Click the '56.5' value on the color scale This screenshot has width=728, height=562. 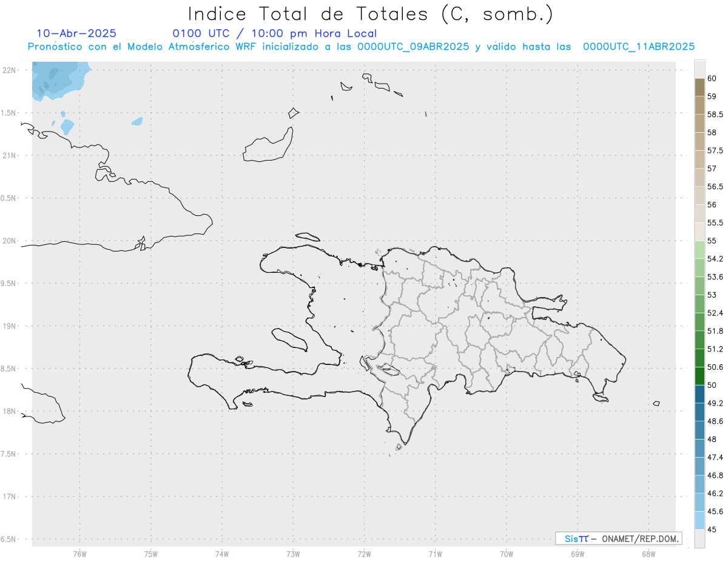click(715, 187)
